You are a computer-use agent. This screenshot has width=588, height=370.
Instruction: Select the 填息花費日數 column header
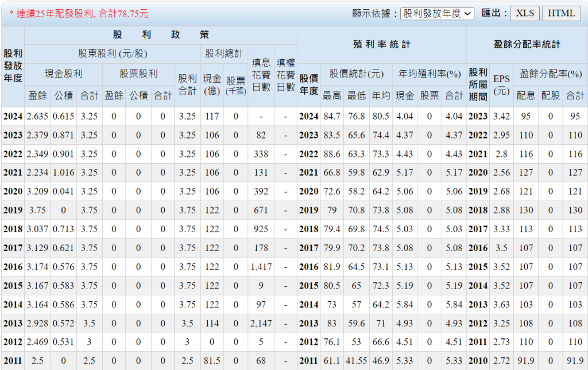[x=261, y=75]
